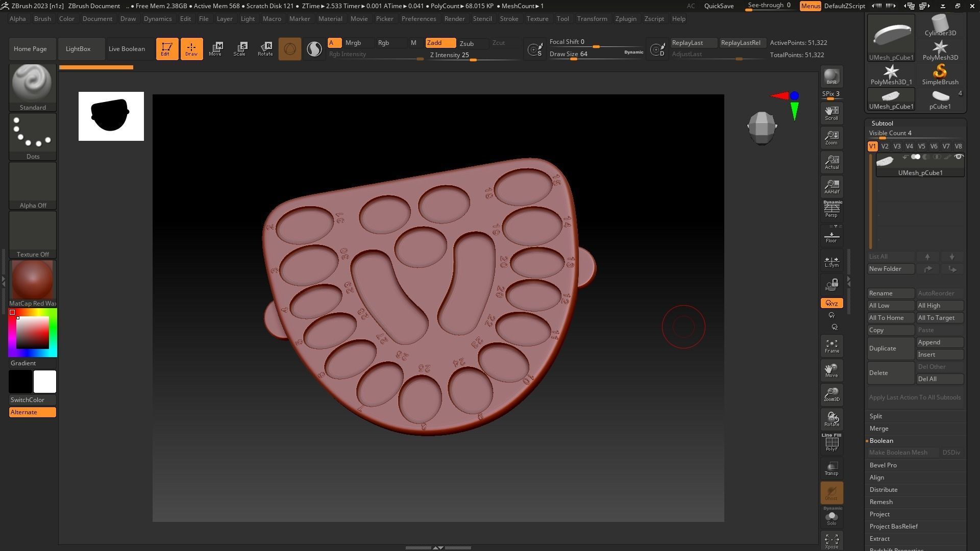Toggle visibility eye of UMesh_pCube1 subtool
The height and width of the screenshot is (551, 980).
[x=958, y=157]
